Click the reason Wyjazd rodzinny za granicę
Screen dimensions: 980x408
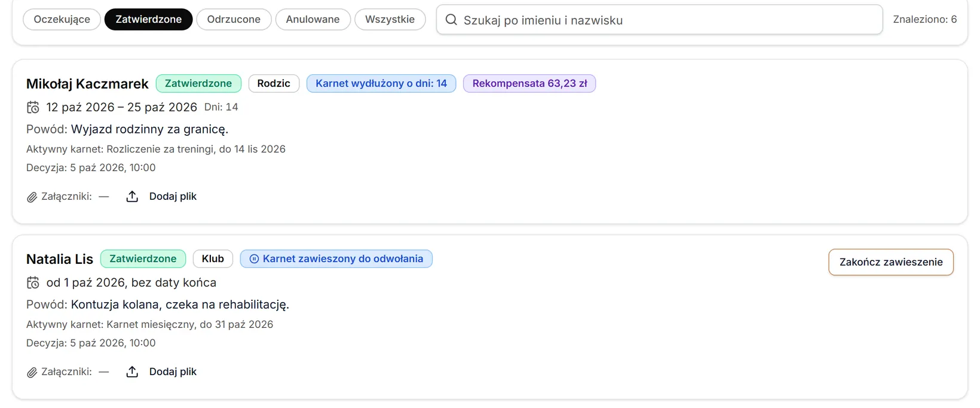pyautogui.click(x=149, y=129)
